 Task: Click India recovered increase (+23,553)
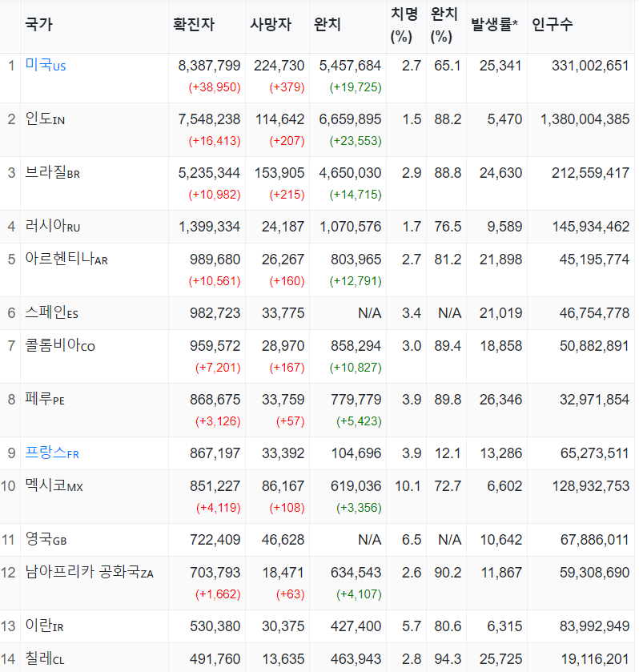(x=356, y=141)
